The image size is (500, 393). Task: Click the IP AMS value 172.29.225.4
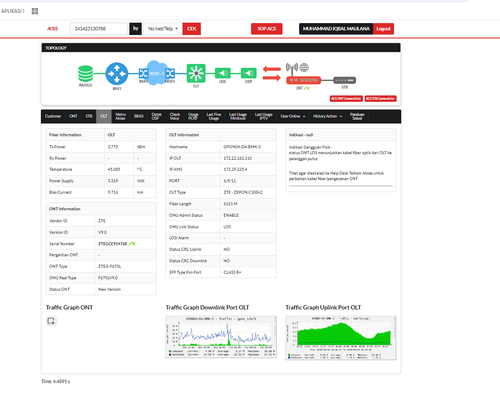(x=235, y=169)
